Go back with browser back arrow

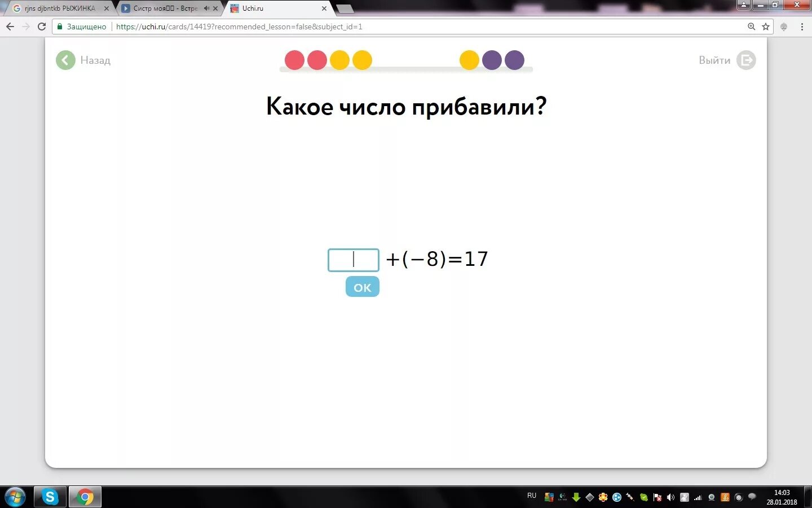pyautogui.click(x=10, y=27)
